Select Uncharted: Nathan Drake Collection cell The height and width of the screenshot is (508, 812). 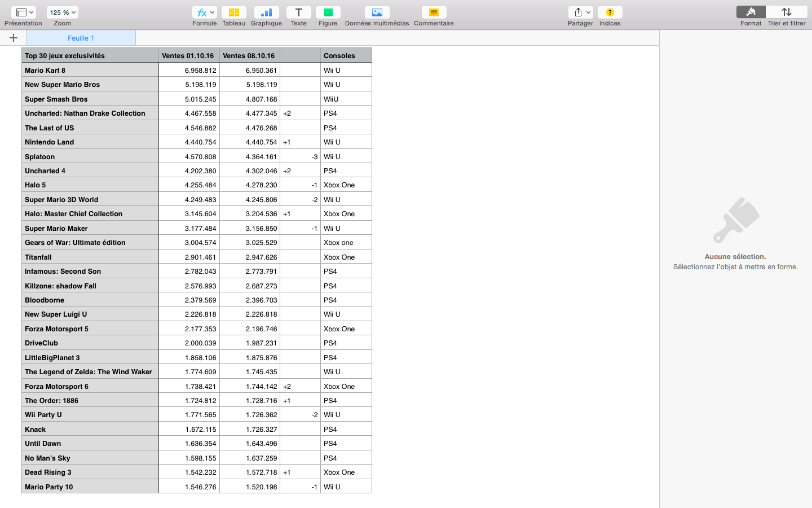pyautogui.click(x=90, y=113)
